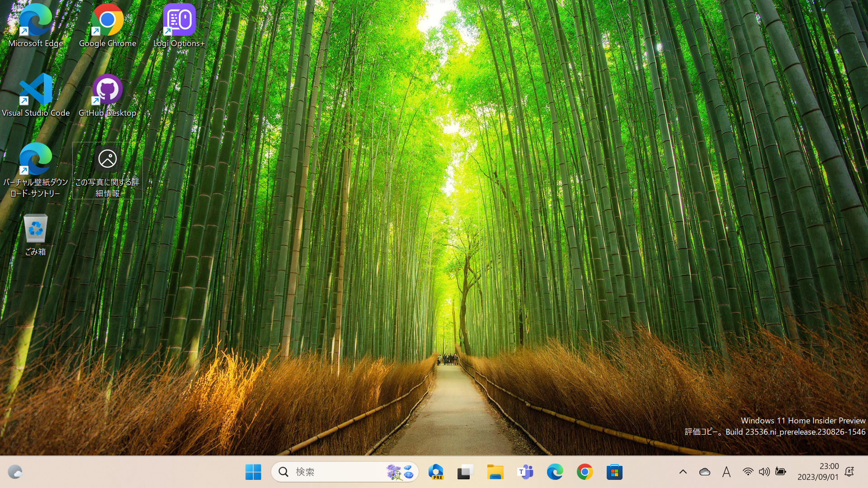The image size is (868, 488).
Task: Open File Explorer from the taskbar
Action: point(495,472)
